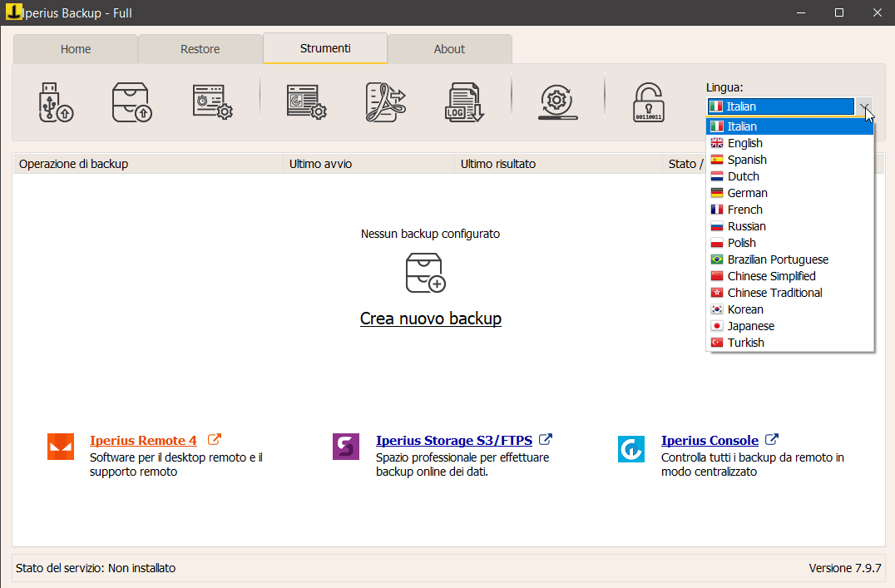895x588 pixels.
Task: Select Italian in the language list
Action: click(x=790, y=126)
